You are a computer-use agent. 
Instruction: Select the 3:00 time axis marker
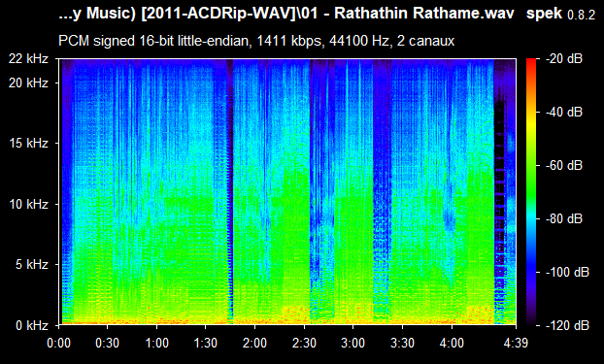[352, 343]
